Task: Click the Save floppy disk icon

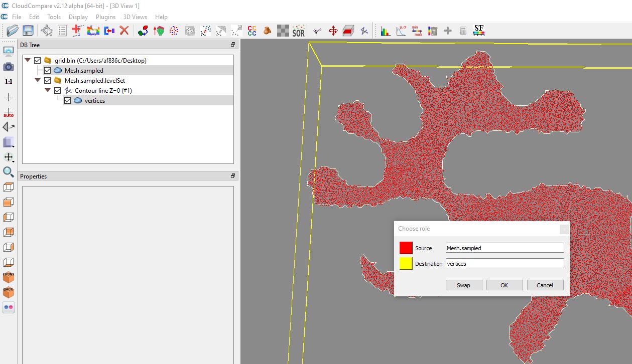Action: 28,31
